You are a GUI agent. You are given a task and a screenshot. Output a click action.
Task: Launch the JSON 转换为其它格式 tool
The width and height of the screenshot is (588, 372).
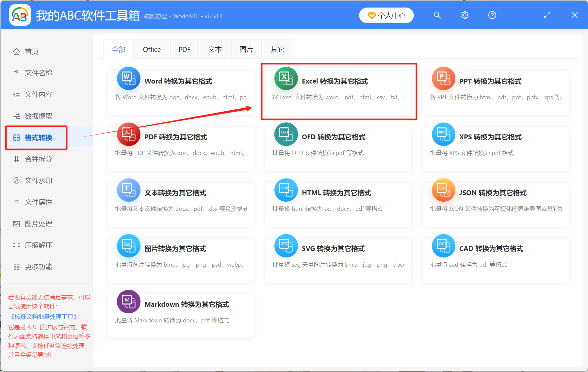pyautogui.click(x=495, y=199)
